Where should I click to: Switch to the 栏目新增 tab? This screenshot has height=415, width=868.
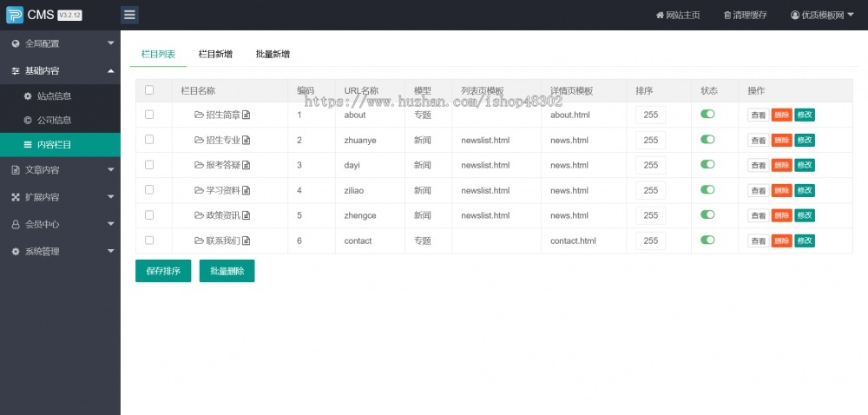(215, 54)
